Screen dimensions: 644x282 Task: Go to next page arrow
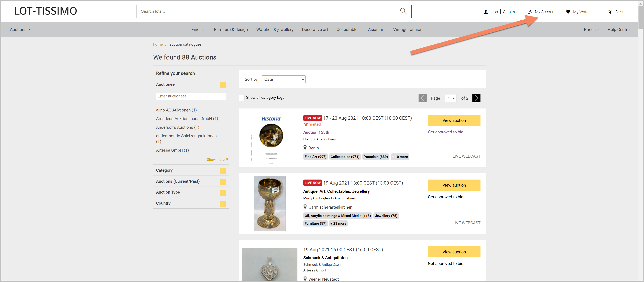tap(476, 98)
